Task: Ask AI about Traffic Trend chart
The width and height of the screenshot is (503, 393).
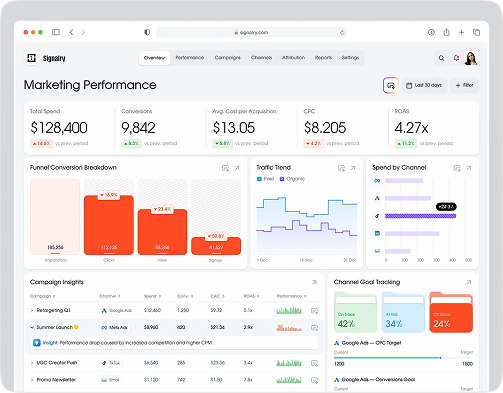Action: 341,168
